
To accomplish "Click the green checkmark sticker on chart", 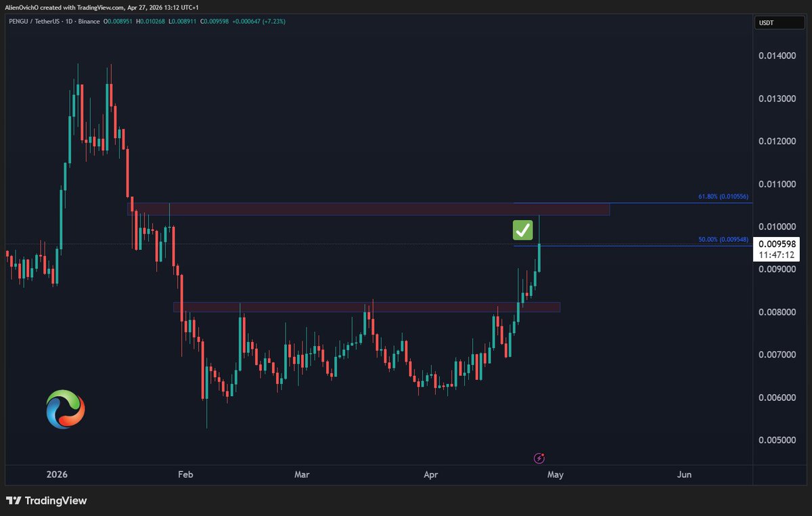I will (522, 230).
